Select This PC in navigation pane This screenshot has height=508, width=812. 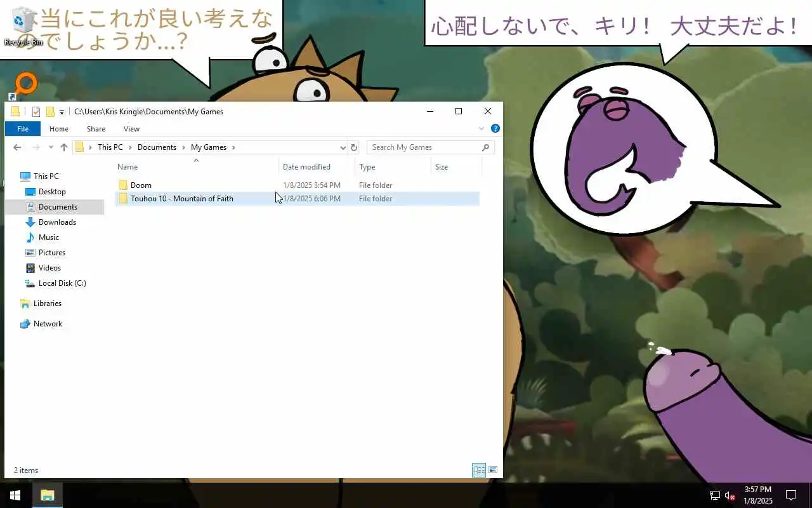coord(46,177)
